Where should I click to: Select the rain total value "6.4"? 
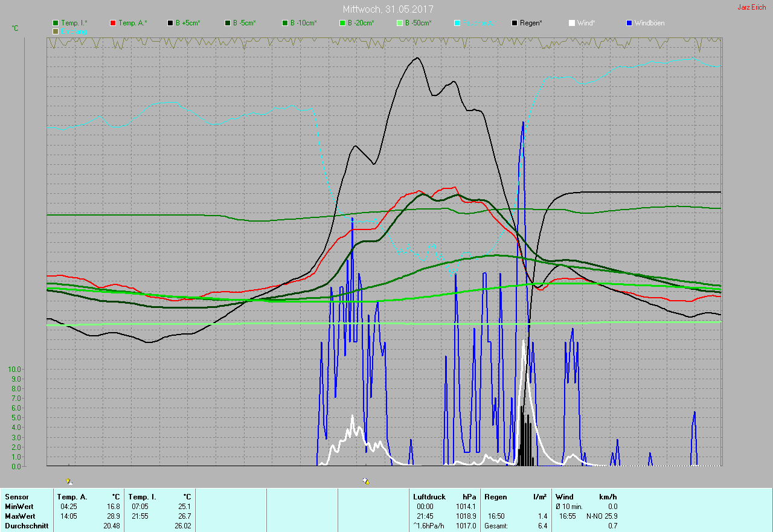click(542, 526)
